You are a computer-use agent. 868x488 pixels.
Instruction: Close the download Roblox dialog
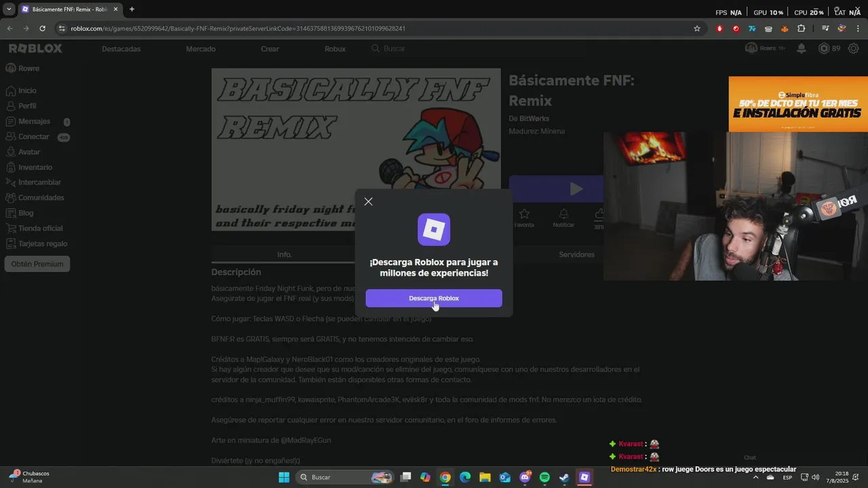click(368, 201)
